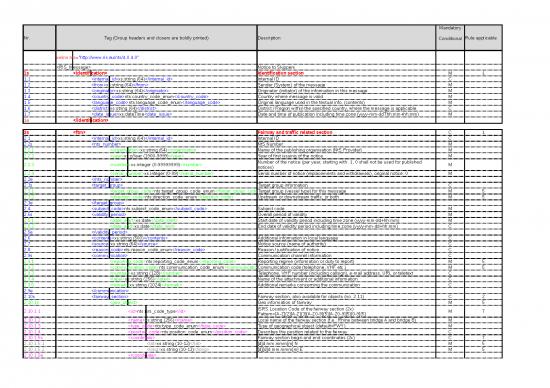Click the magenta 'position_code' tag row
Screen dimensions: 550x388
pyautogui.click(x=188, y=332)
